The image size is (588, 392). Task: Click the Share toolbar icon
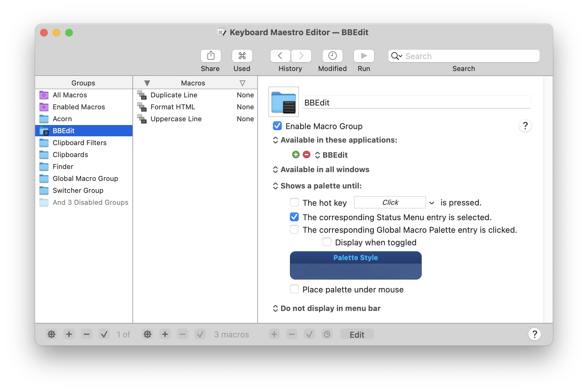211,56
